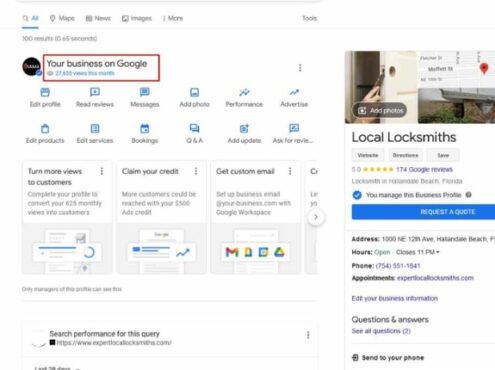Open options menu on Turn more views card

[x=102, y=171]
